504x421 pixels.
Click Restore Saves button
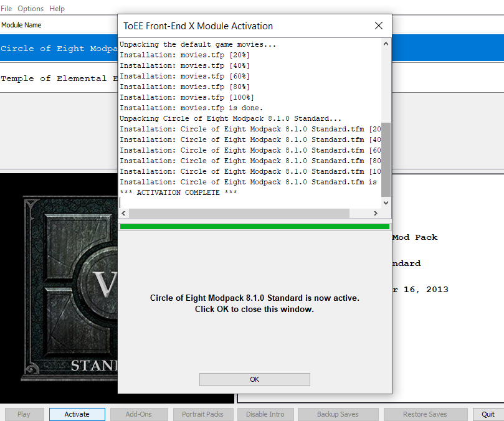pos(426,414)
